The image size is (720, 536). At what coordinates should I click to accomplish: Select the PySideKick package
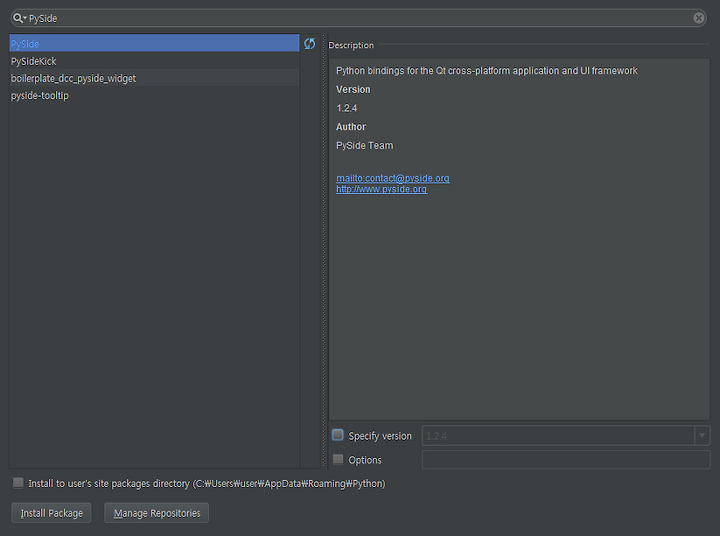point(154,61)
